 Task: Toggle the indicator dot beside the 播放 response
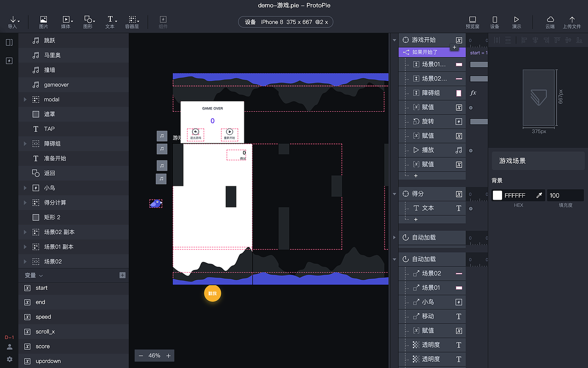coord(470,150)
